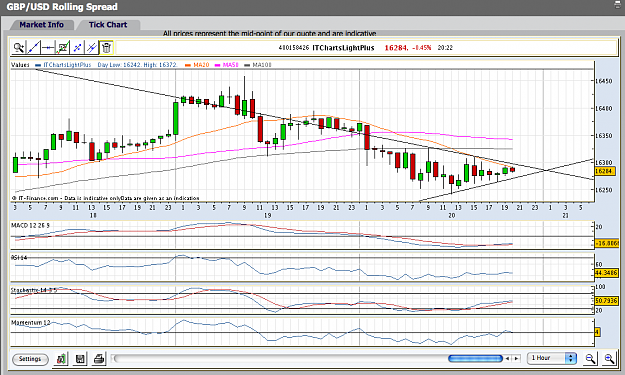Click the window control at title bar right
The width and height of the screenshot is (625, 375).
pos(617,4)
